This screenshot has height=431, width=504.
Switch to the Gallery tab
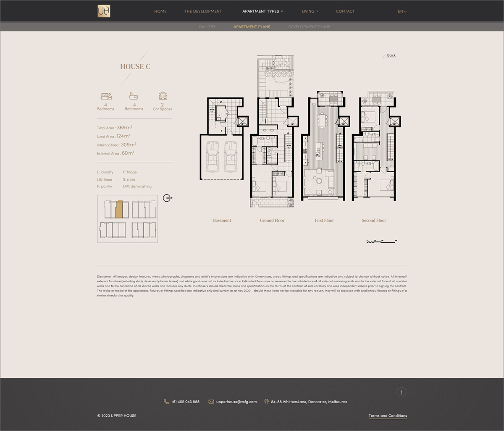[207, 27]
